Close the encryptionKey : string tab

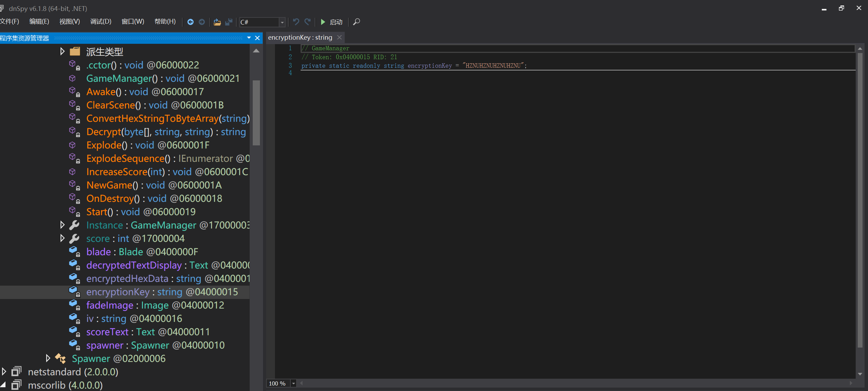[x=339, y=37]
